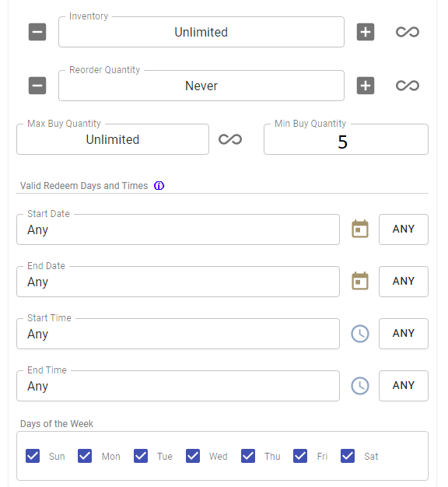Open the End Time clock picker
This screenshot has height=487, width=448.
pyautogui.click(x=360, y=386)
